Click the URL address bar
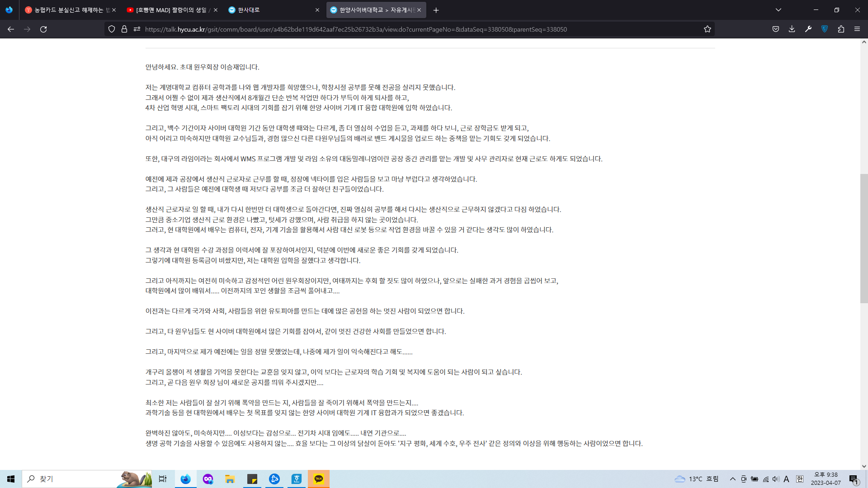 click(x=407, y=29)
